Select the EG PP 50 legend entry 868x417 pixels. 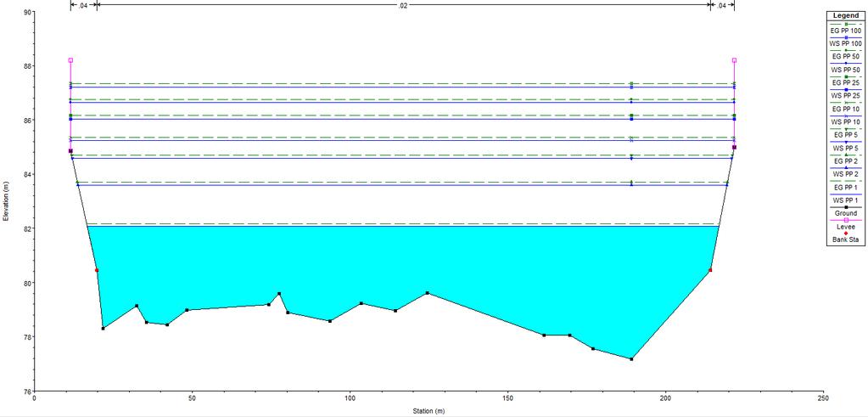pyautogui.click(x=846, y=57)
